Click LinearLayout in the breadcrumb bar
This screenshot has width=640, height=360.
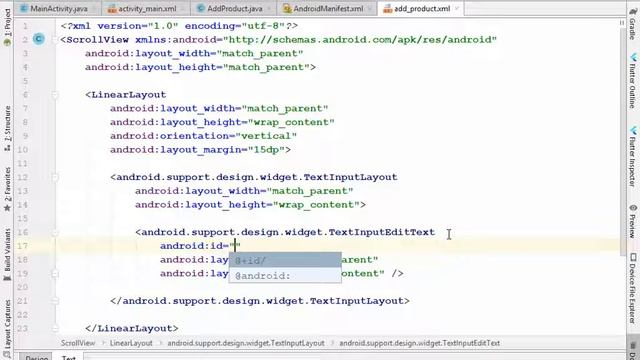pos(131,343)
